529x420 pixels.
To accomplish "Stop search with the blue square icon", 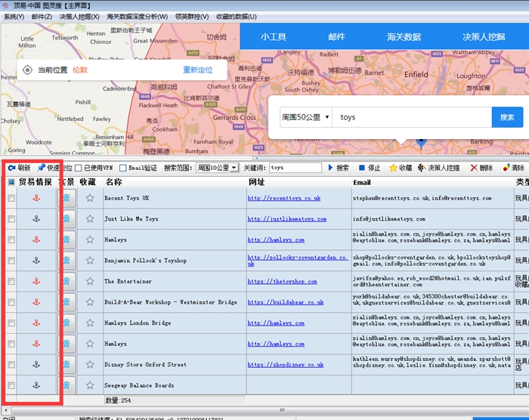I will [x=362, y=168].
